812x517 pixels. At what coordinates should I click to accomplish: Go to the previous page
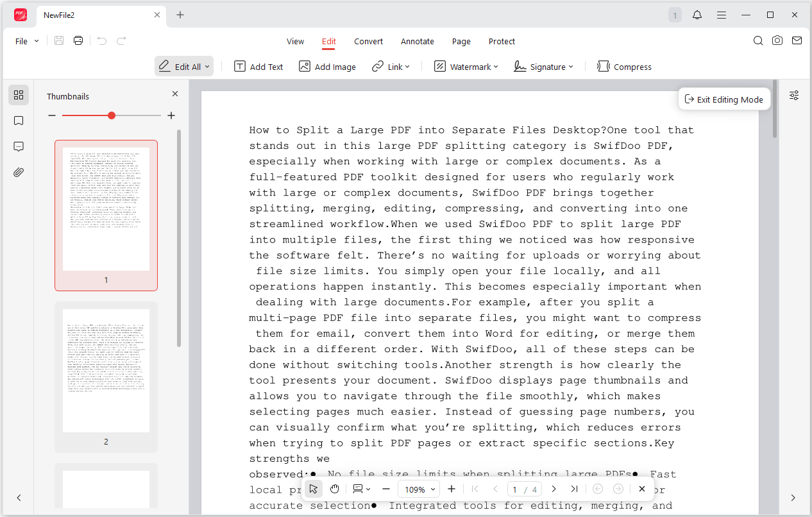(495, 489)
